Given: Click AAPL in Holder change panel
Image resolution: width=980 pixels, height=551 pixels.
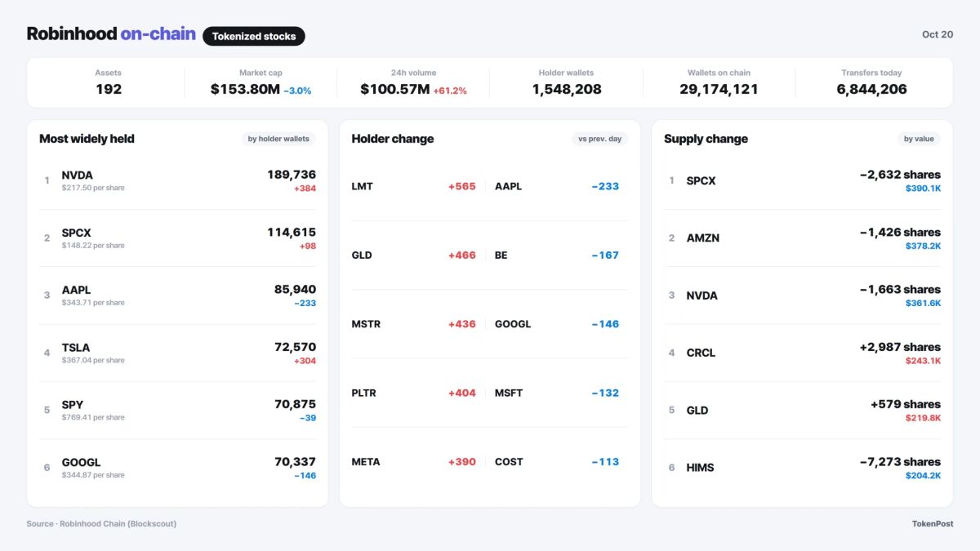Looking at the screenshot, I should pyautogui.click(x=508, y=186).
